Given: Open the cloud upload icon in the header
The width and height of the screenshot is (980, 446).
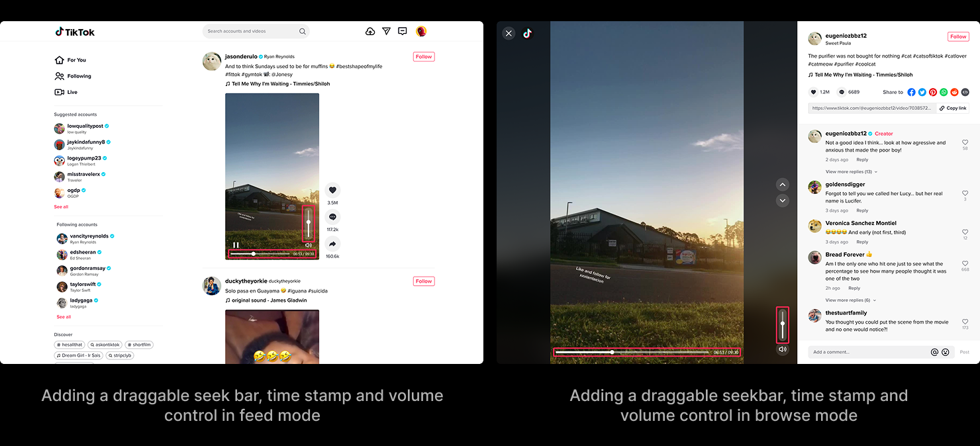Looking at the screenshot, I should (x=370, y=31).
